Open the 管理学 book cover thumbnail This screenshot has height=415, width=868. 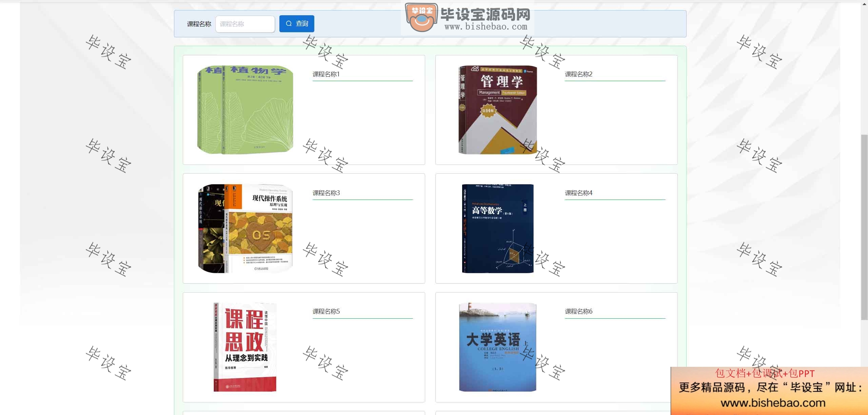coord(498,110)
